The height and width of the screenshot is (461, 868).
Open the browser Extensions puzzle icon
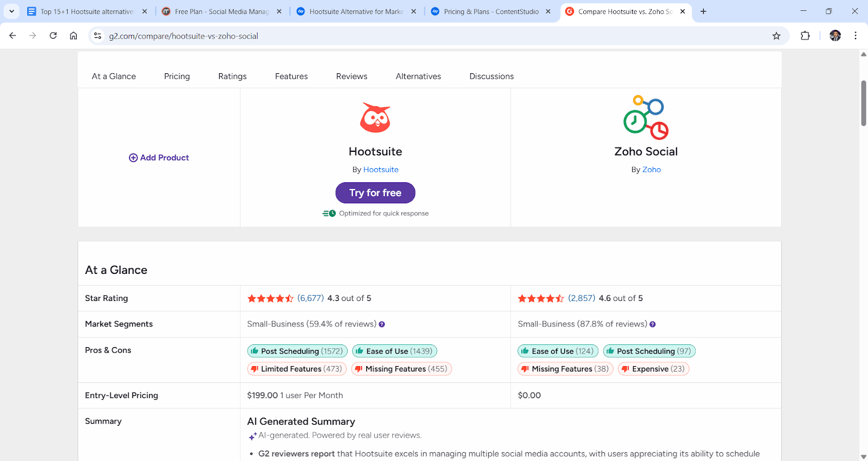805,36
